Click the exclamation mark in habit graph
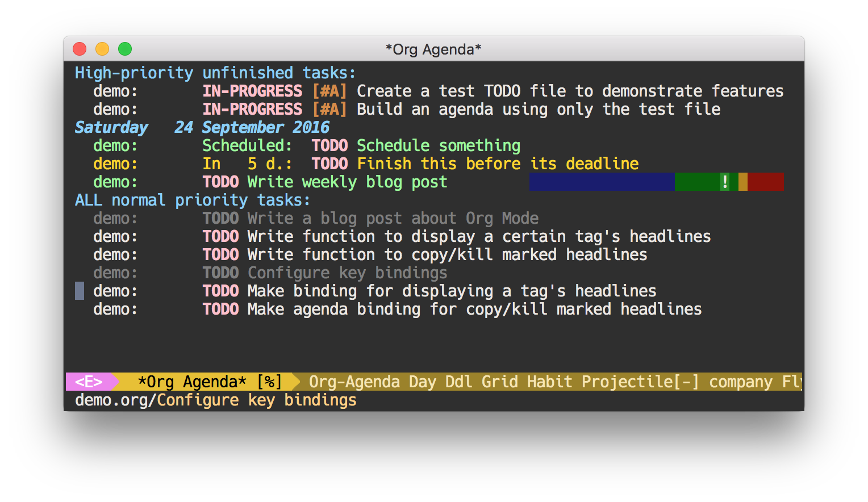Viewport: 868px width, 502px height. [725, 182]
